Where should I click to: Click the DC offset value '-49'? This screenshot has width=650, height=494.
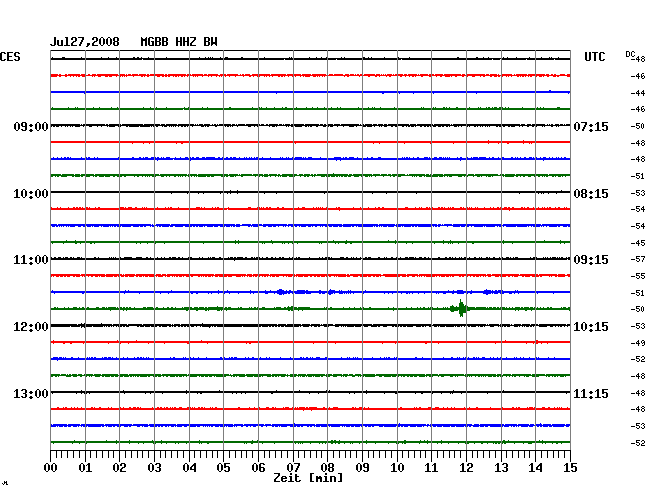point(638,343)
